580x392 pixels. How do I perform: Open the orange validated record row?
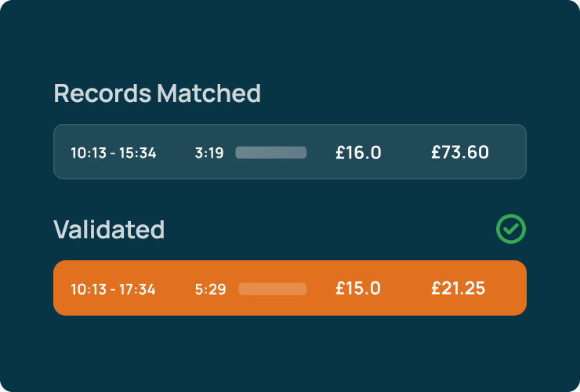click(x=290, y=288)
